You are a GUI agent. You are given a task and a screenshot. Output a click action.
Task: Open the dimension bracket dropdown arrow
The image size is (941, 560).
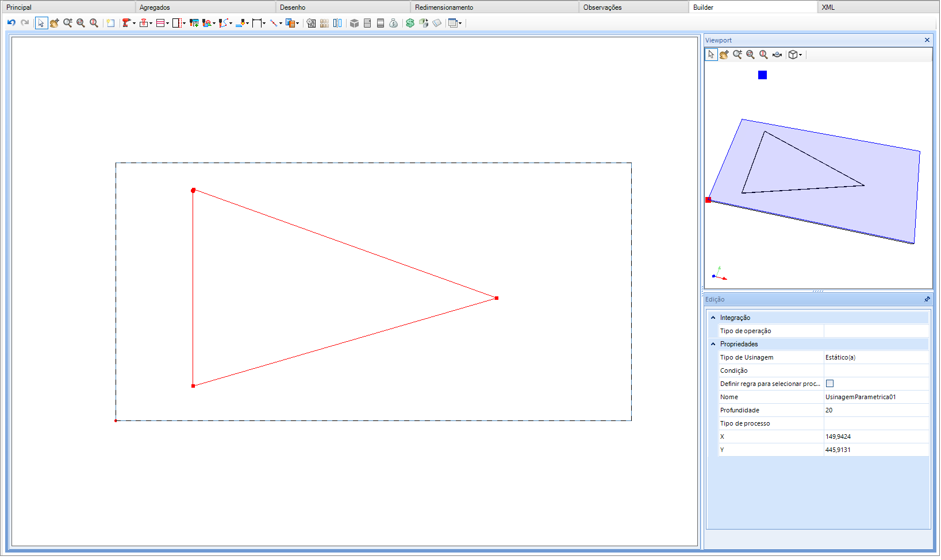click(264, 24)
